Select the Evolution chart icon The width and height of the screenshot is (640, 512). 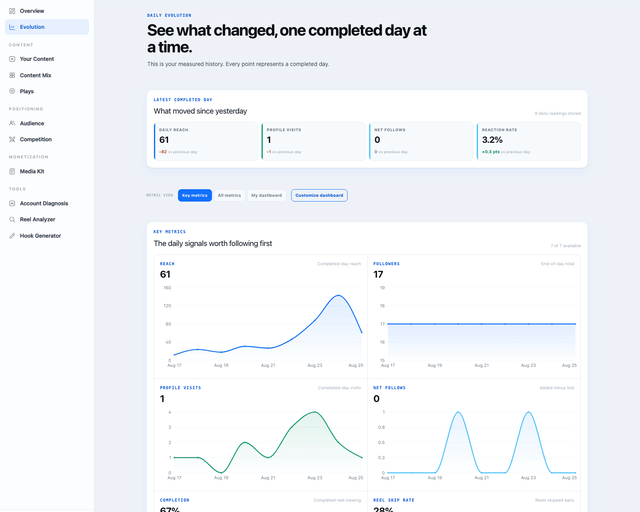click(x=12, y=27)
